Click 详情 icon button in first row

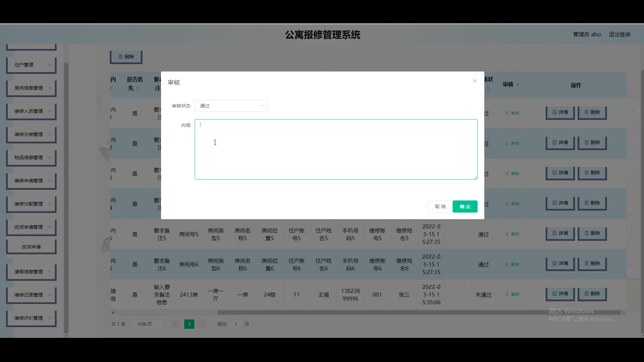(560, 112)
